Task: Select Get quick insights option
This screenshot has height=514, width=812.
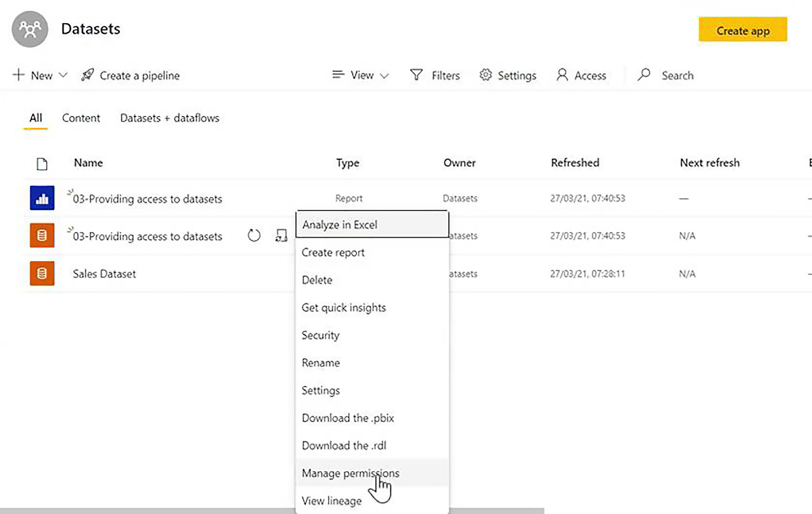Action: 344,308
